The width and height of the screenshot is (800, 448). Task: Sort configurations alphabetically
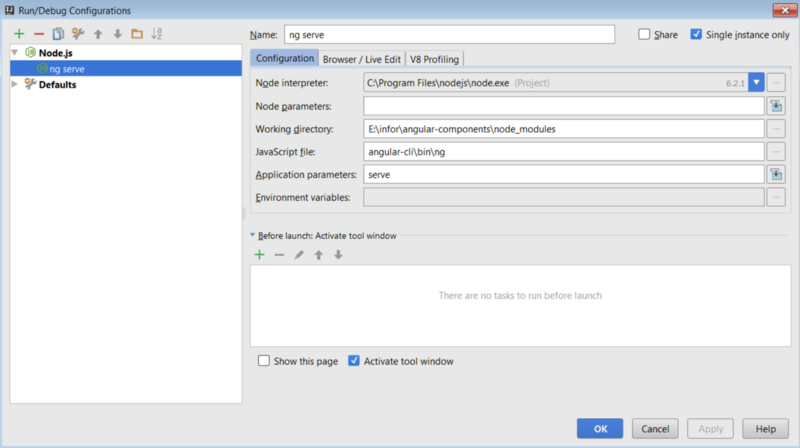157,34
